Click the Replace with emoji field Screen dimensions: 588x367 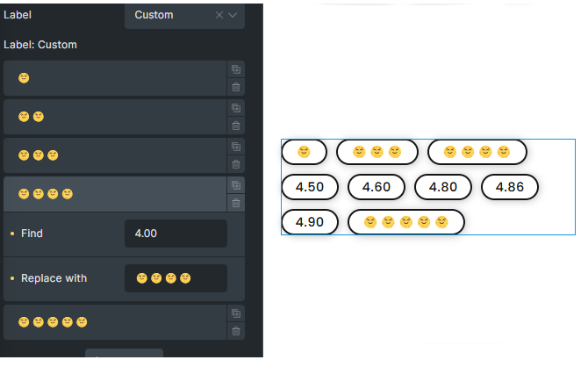176,278
